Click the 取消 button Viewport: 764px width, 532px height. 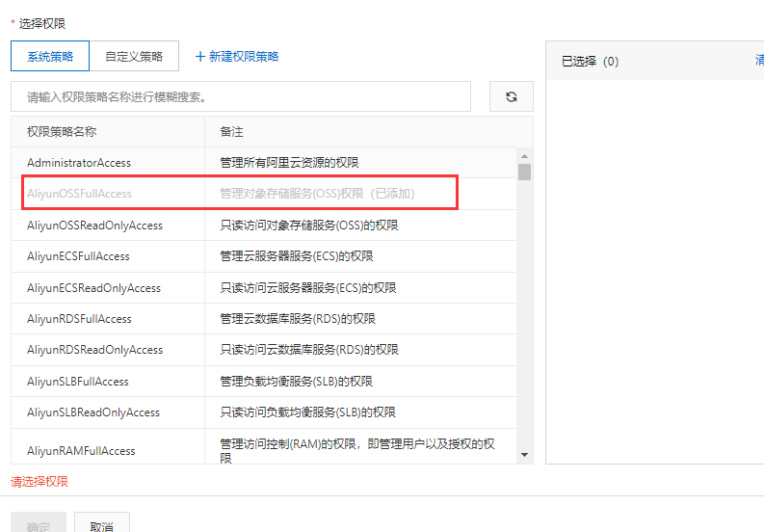[x=102, y=524]
